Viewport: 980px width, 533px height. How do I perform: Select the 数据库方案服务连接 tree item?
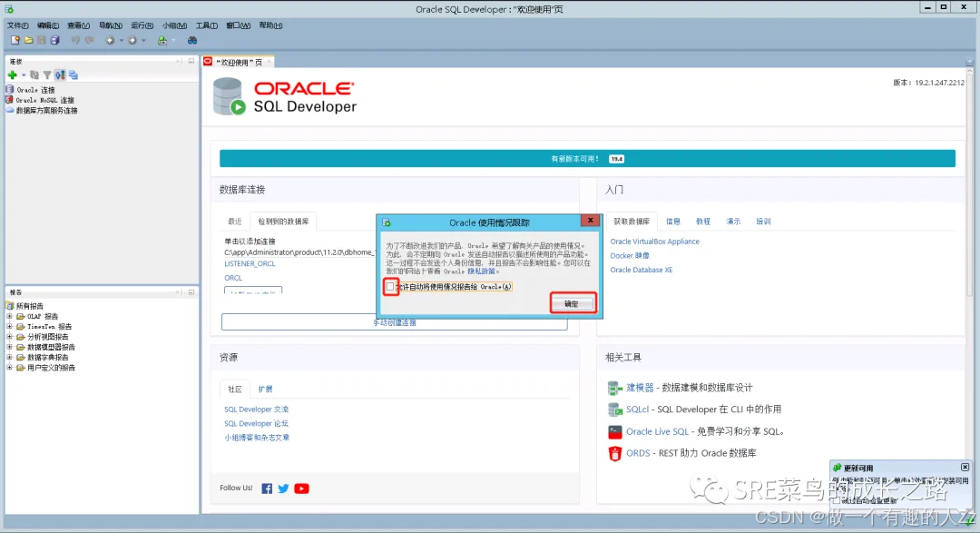point(46,111)
